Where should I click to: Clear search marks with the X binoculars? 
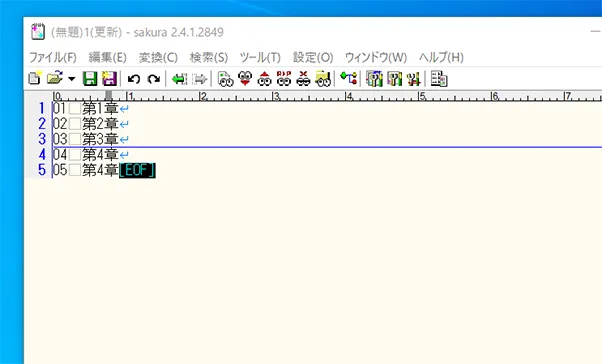tap(303, 78)
